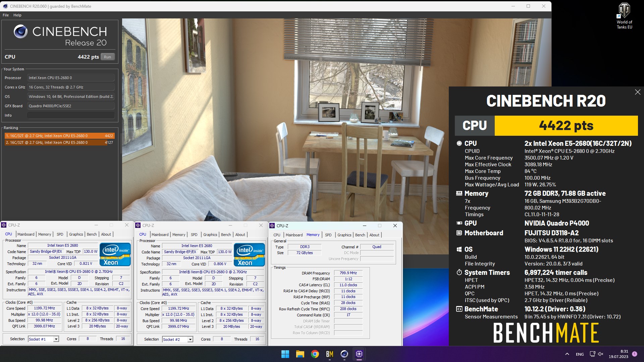This screenshot has height=362, width=644.
Task: Open the taskbar clock and date
Action: 619,354
